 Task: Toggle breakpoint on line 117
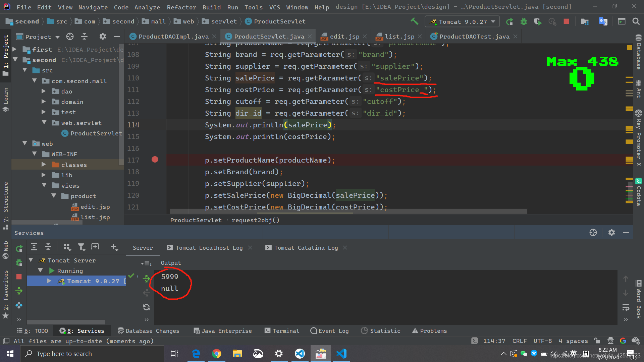(155, 160)
